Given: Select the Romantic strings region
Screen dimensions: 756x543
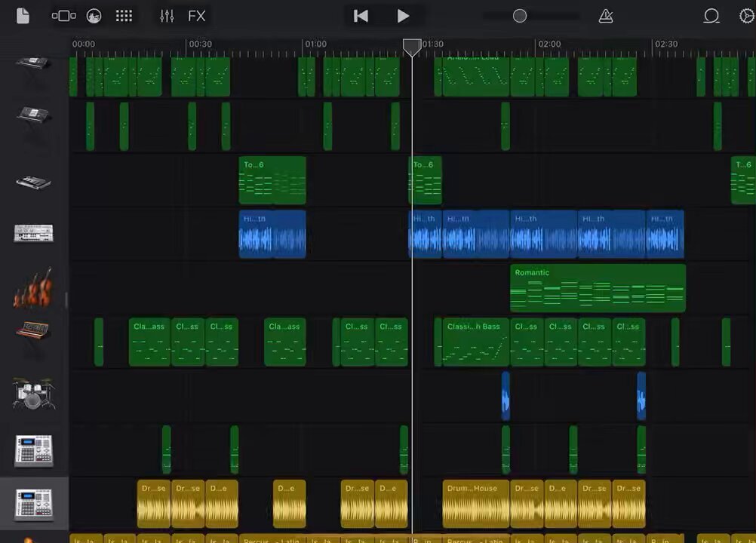Looking at the screenshot, I should 598,288.
